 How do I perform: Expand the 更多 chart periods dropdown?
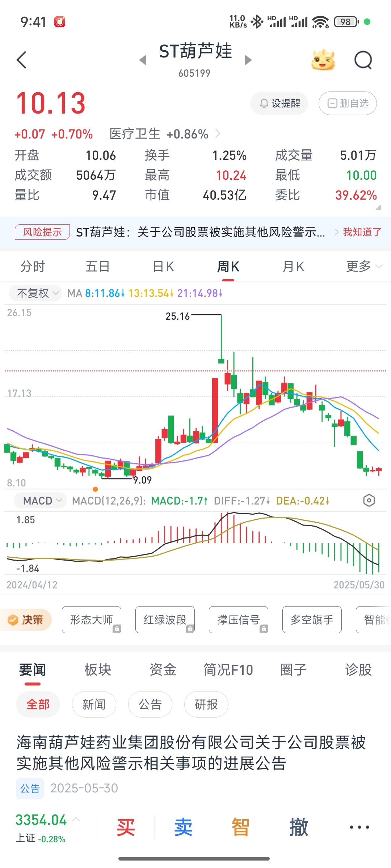click(363, 267)
